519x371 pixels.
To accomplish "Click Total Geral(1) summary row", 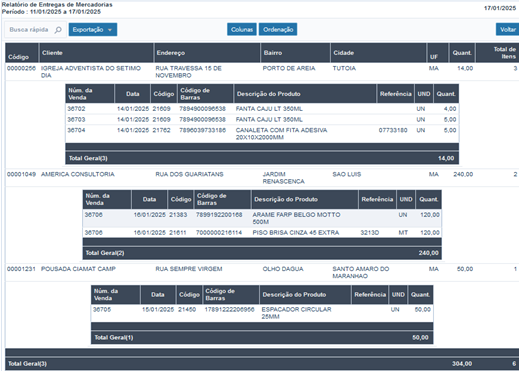I will (262, 338).
